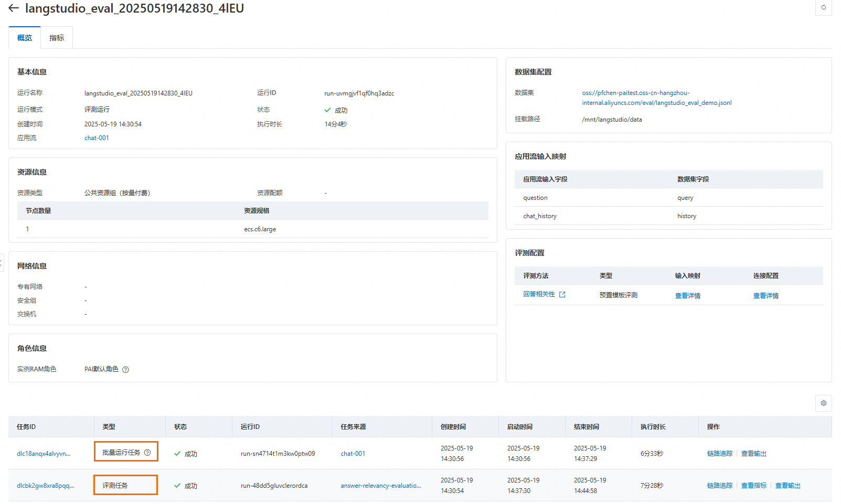Click run ID run-sn4714t1m3kw0ptw09 cell
Viewport: 841px width, 504px height.
point(278,454)
